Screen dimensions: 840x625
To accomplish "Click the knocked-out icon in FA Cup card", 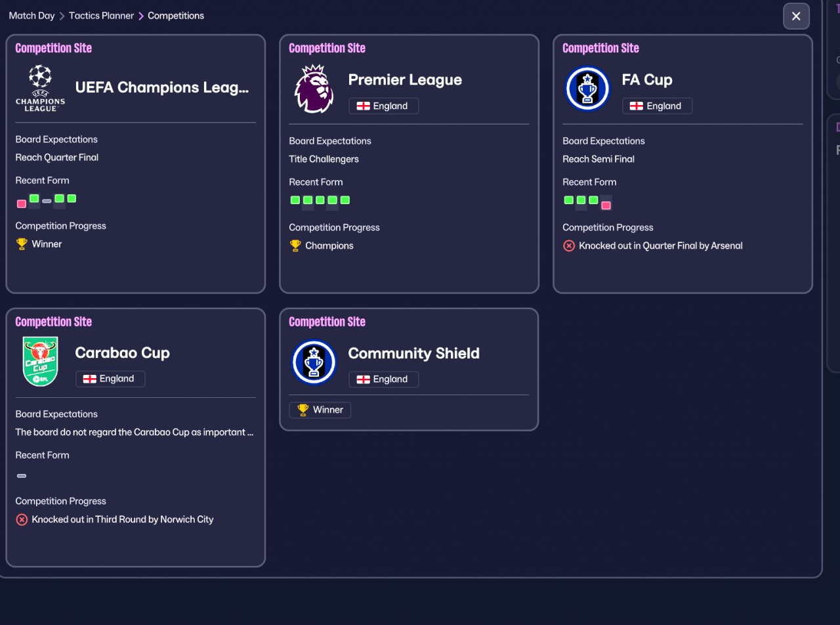I will pyautogui.click(x=569, y=246).
